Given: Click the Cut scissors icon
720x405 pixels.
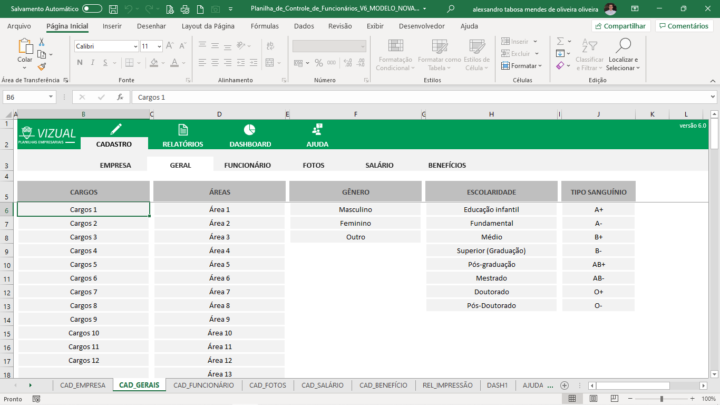Looking at the screenshot, I should 41,43.
